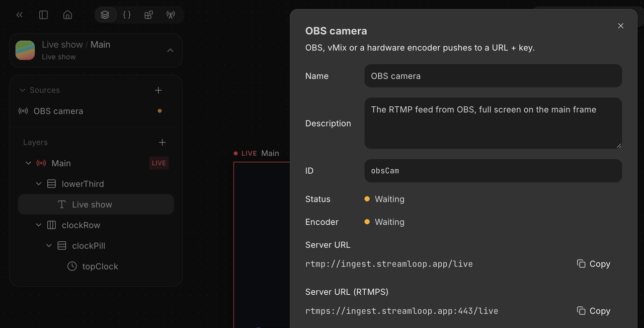The image size is (644, 328).
Task: Select the clockRow layer
Action: [96, 225]
